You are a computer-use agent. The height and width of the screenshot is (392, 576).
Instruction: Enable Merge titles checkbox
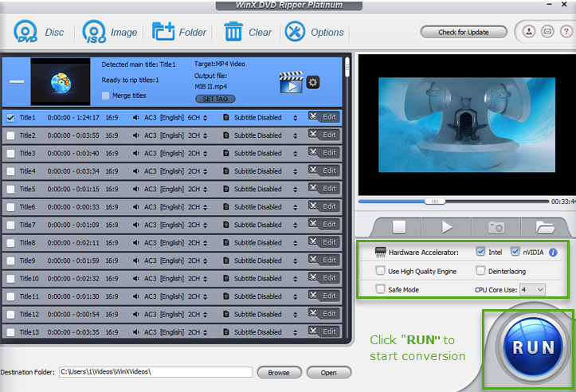105,96
